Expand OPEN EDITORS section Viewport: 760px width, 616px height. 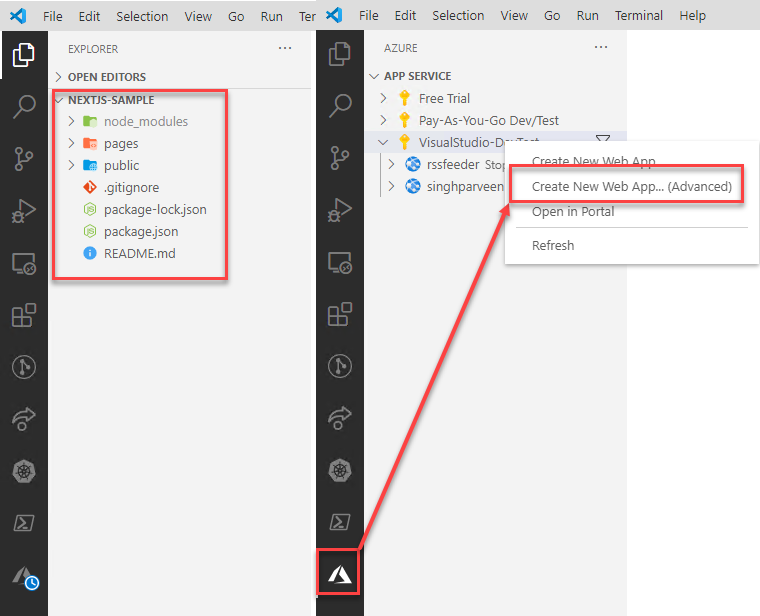click(x=58, y=77)
